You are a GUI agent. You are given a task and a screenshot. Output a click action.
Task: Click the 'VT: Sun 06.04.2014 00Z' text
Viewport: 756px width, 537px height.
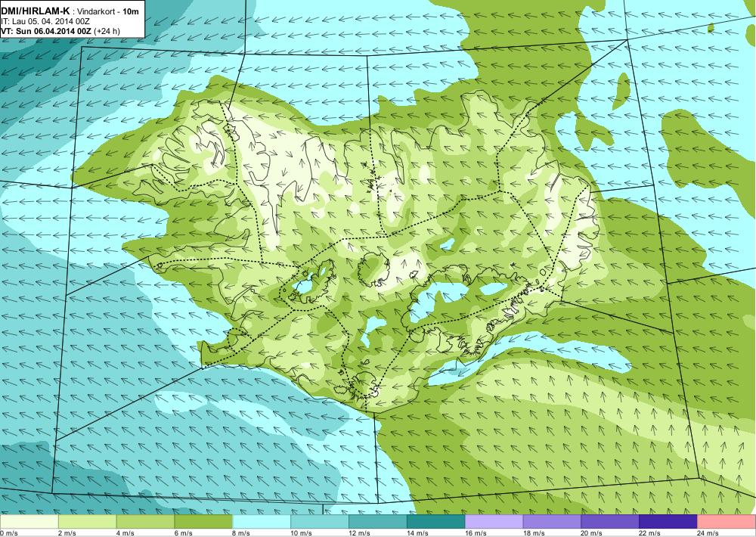46,31
